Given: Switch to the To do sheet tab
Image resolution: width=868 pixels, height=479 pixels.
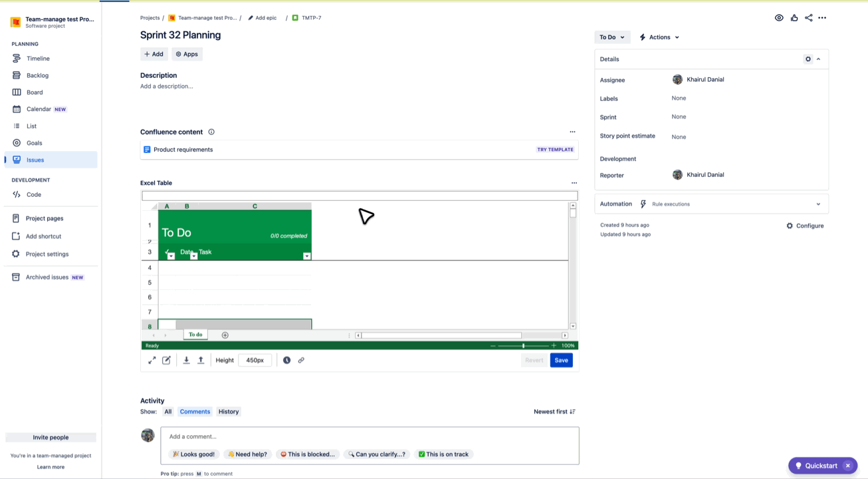Looking at the screenshot, I should pyautogui.click(x=195, y=335).
